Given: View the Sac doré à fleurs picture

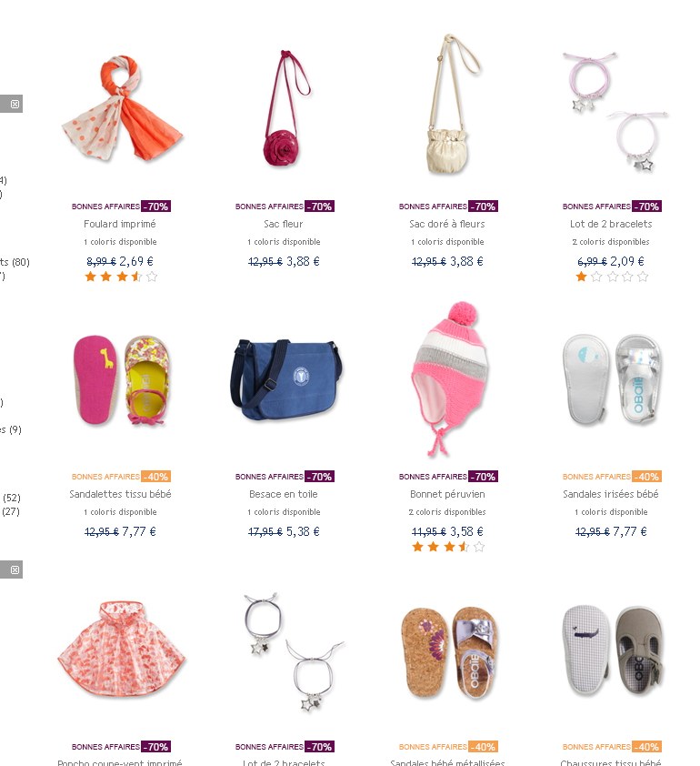Looking at the screenshot, I should pyautogui.click(x=452, y=104).
